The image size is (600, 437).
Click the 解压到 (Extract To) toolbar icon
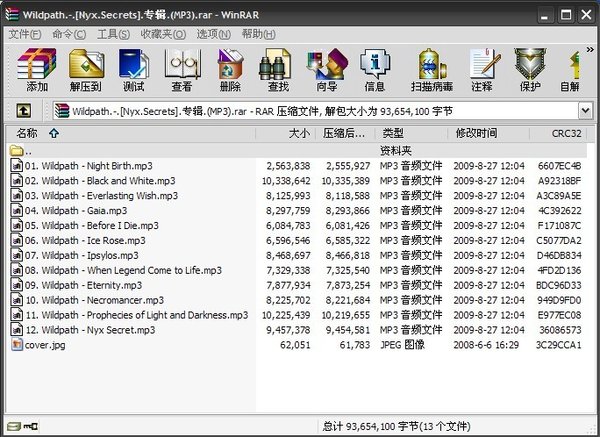click(86, 70)
